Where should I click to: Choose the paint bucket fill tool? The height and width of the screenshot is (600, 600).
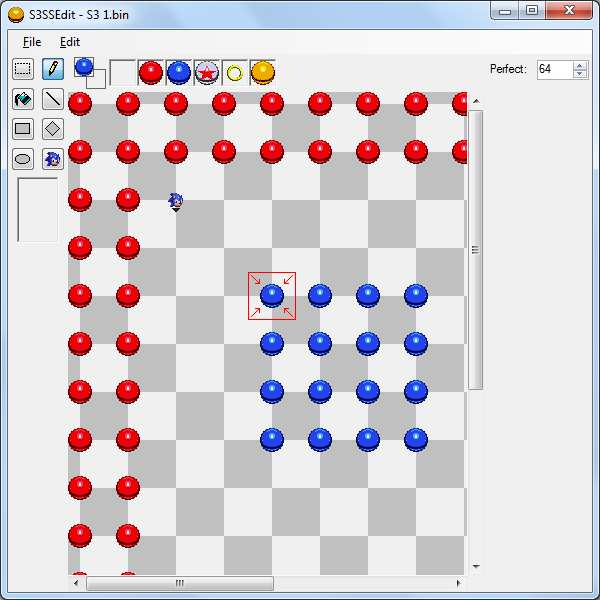[x=23, y=99]
